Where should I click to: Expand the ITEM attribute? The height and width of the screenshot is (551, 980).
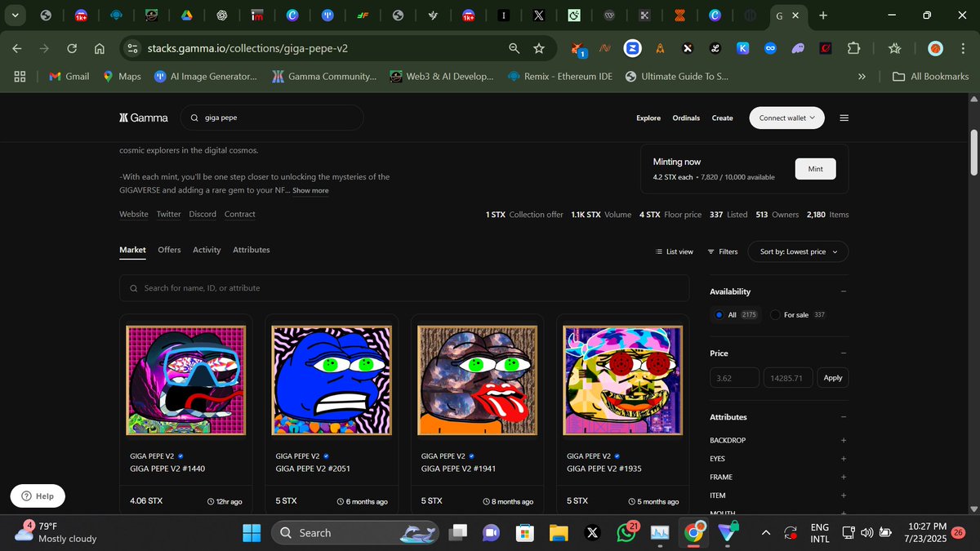tap(844, 495)
